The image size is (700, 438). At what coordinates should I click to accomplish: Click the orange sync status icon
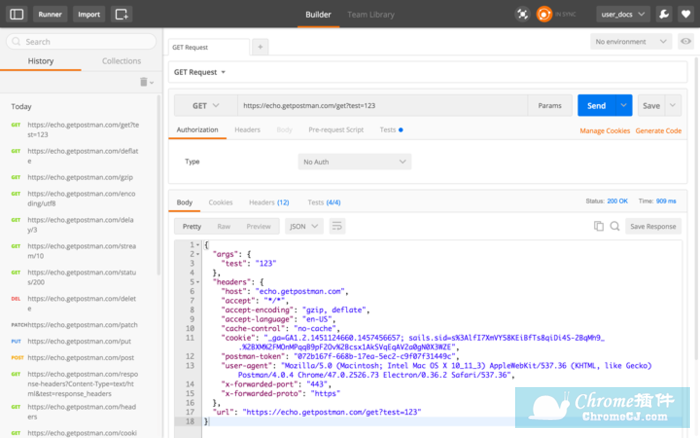click(544, 14)
